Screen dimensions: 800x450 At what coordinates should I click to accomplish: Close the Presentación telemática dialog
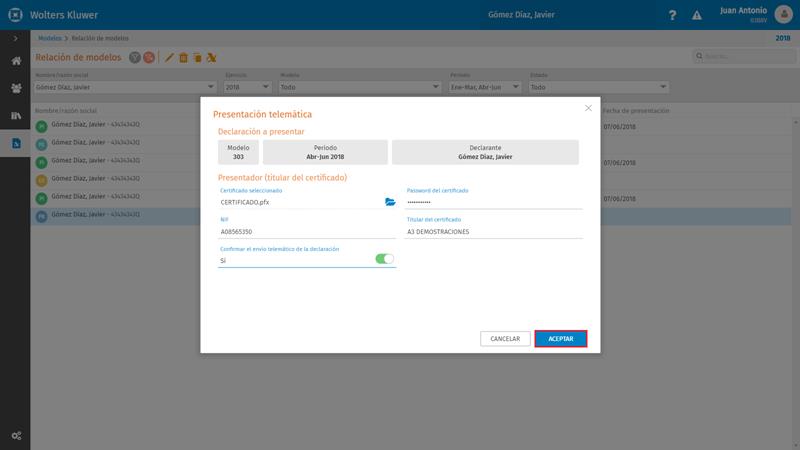(588, 108)
